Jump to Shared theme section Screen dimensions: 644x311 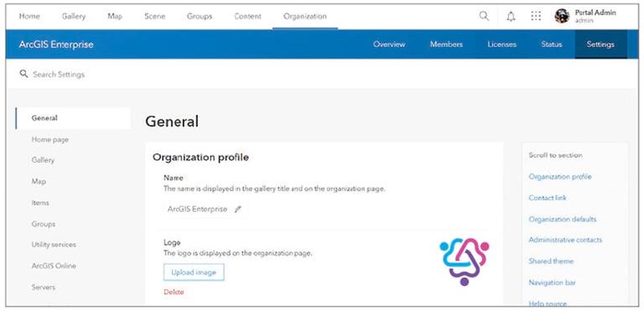click(x=551, y=261)
